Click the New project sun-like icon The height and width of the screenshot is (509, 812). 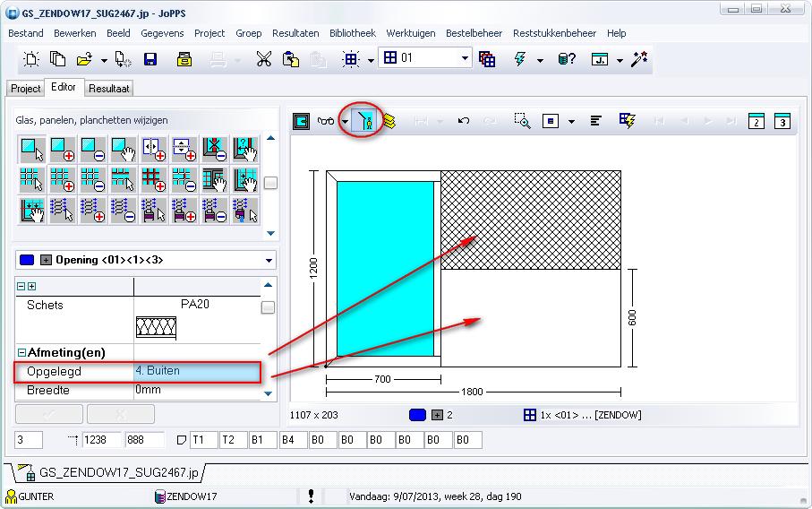[31, 59]
